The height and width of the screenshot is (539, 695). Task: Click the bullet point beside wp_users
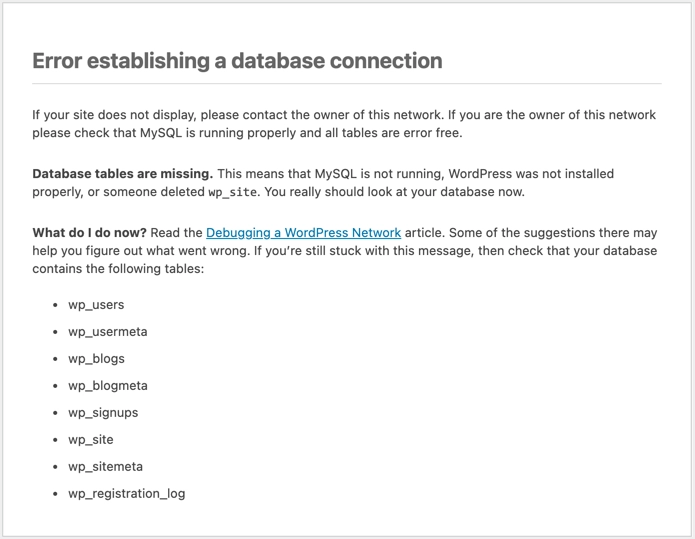(x=55, y=305)
